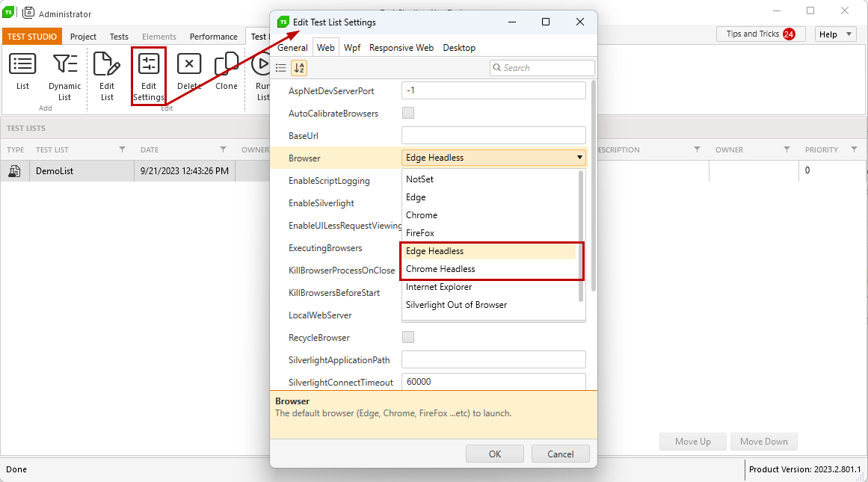Image resolution: width=868 pixels, height=482 pixels.
Task: Expand the Browser dropdown arrow
Action: click(579, 158)
